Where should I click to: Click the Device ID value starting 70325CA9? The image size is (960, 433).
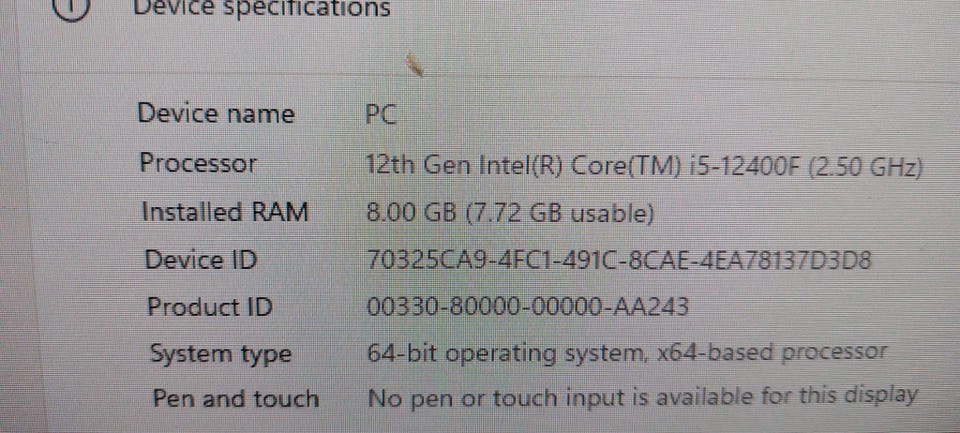pos(618,260)
